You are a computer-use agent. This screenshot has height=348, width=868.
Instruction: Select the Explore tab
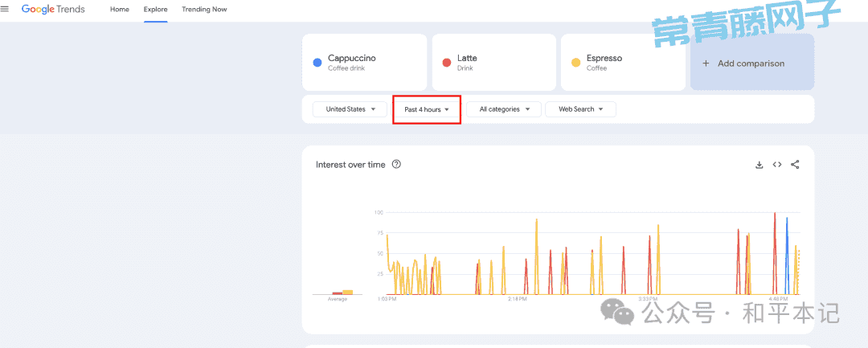(x=156, y=10)
